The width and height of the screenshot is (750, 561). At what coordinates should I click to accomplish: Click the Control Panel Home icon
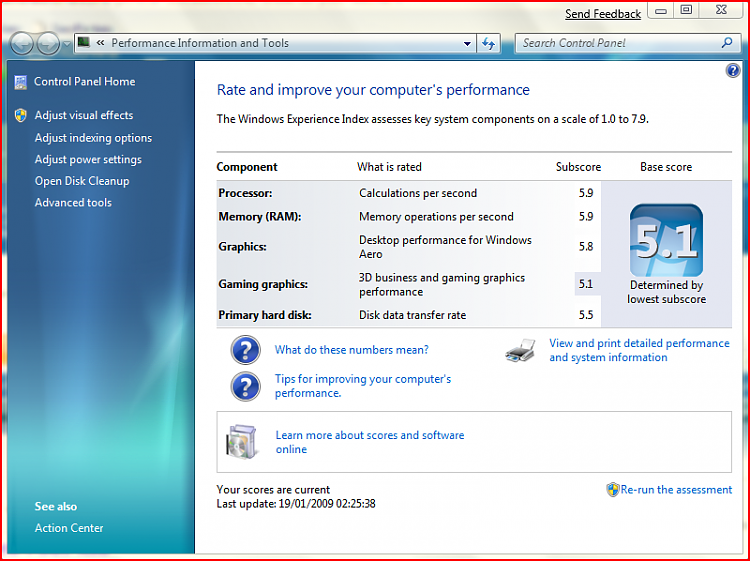click(x=21, y=82)
